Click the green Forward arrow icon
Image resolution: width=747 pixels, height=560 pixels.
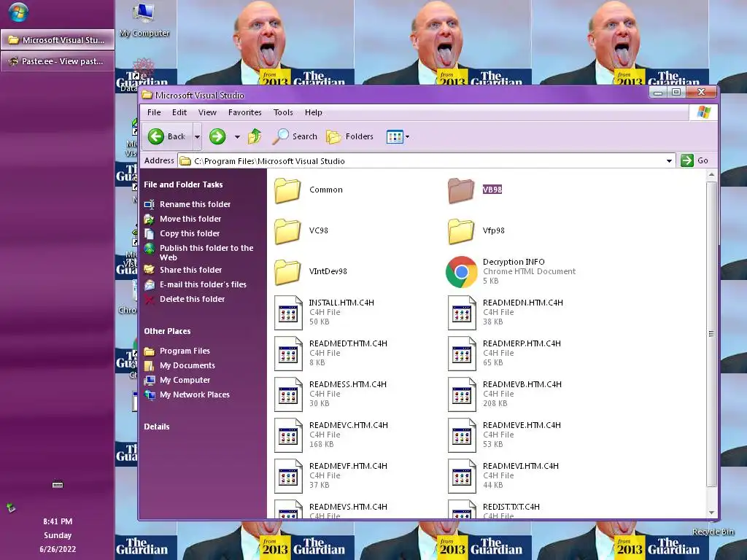click(x=217, y=136)
